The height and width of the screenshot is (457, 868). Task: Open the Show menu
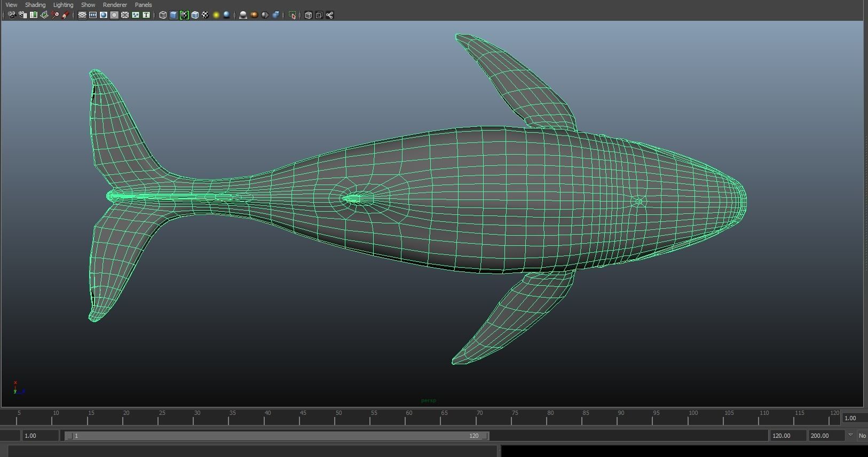(88, 5)
